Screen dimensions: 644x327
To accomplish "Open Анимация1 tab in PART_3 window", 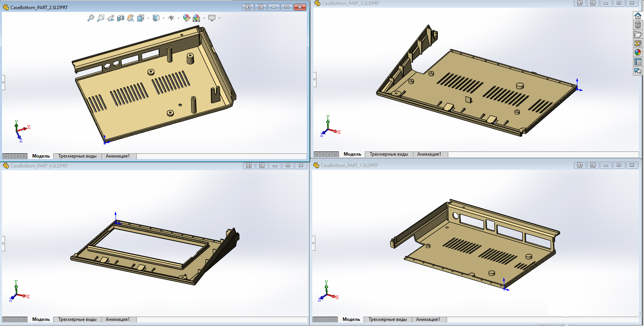I will (429, 154).
